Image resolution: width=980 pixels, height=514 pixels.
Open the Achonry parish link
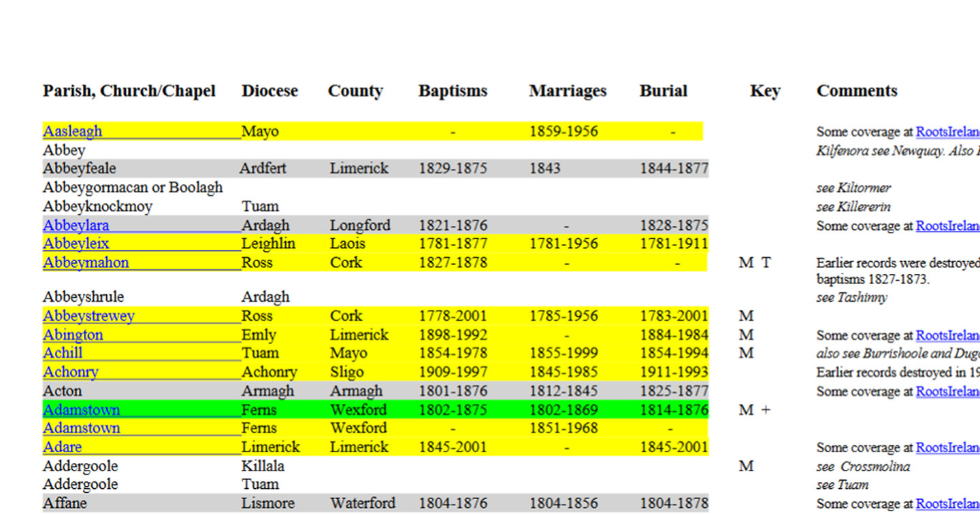click(x=71, y=372)
